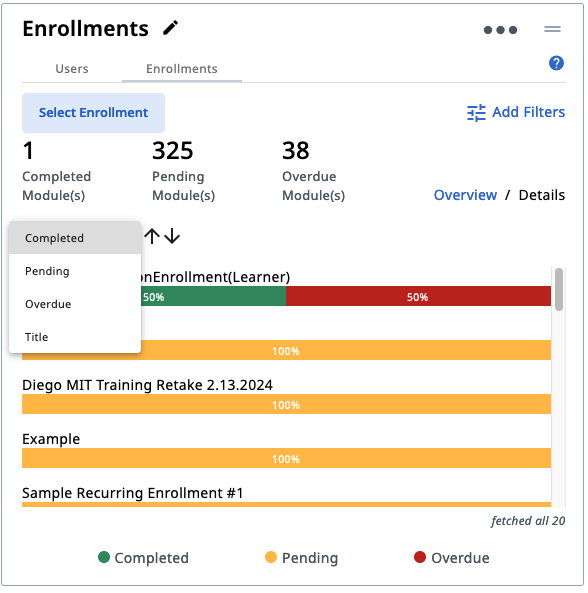Toggle the green Completed legend item

pyautogui.click(x=143, y=558)
